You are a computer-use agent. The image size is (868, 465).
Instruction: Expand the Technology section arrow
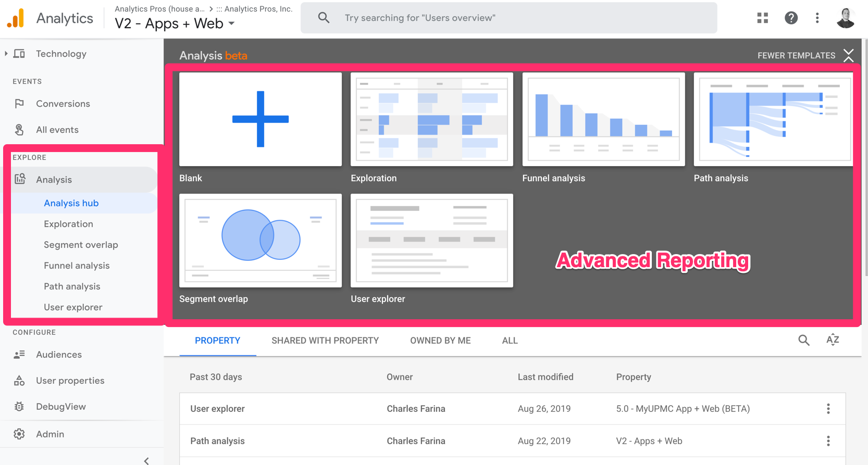pyautogui.click(x=6, y=54)
